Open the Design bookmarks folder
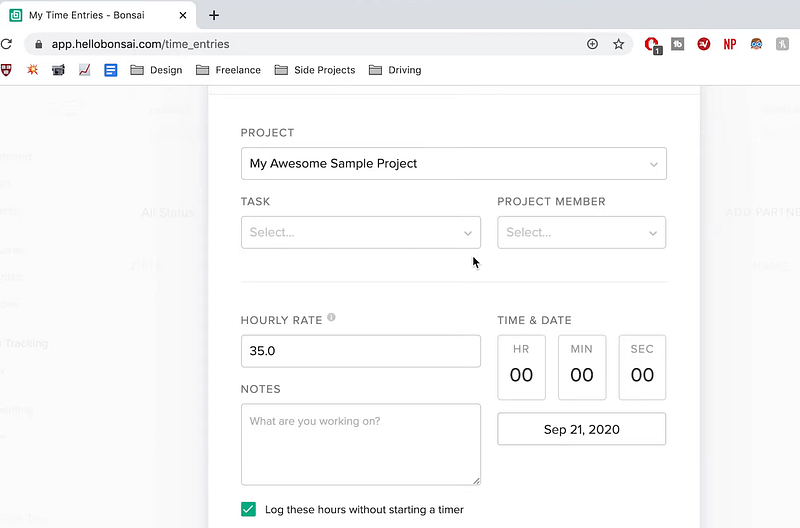Viewport: 800px width, 528px height. point(156,70)
